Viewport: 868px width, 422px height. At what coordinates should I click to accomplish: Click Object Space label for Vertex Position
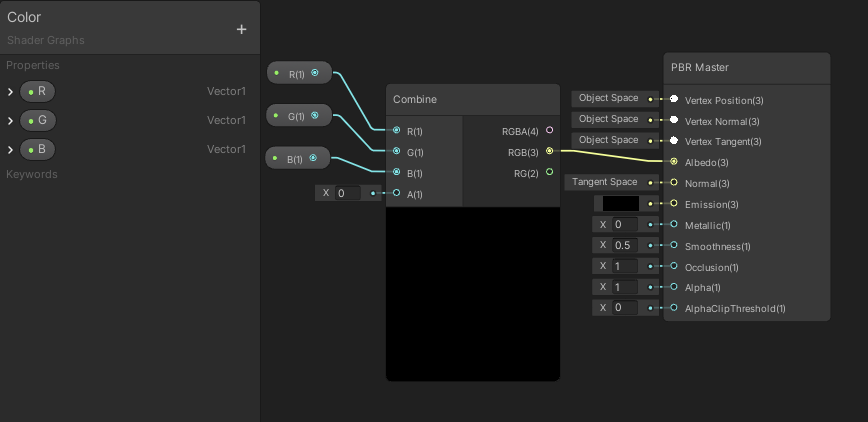608,98
